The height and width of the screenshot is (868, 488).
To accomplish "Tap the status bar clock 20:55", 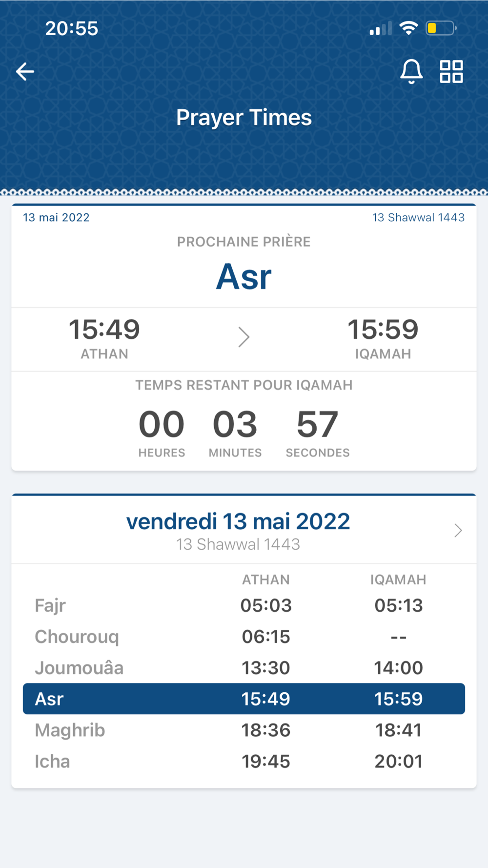I will pyautogui.click(x=72, y=28).
